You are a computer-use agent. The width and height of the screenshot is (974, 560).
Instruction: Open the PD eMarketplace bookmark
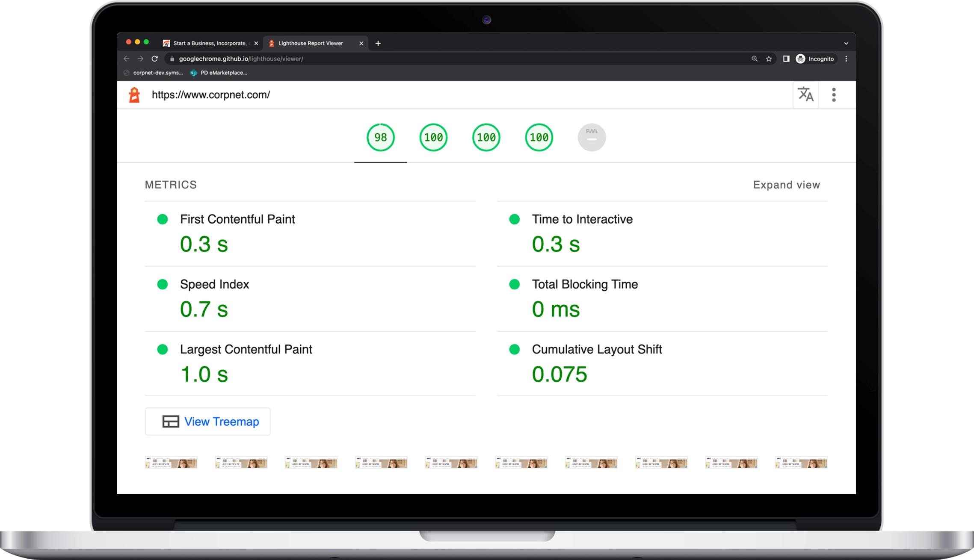tap(219, 73)
